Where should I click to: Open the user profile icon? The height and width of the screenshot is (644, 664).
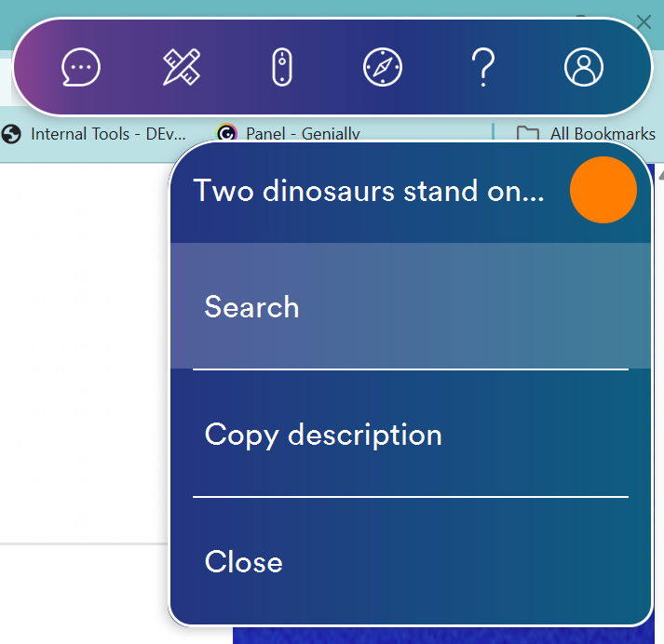pos(584,67)
